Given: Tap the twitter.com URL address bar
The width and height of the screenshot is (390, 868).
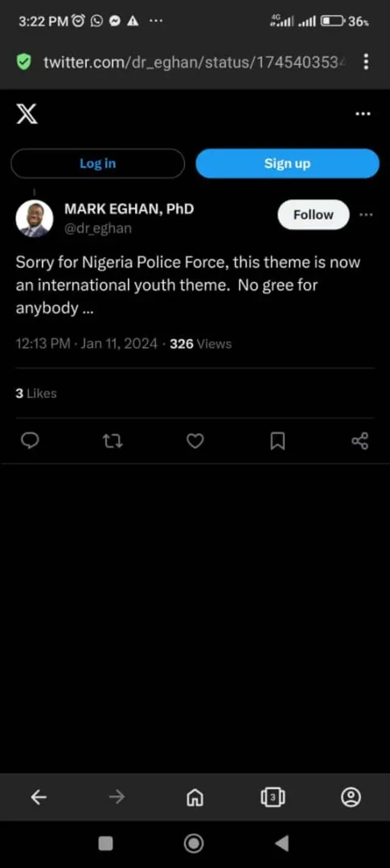Looking at the screenshot, I should click(190, 62).
